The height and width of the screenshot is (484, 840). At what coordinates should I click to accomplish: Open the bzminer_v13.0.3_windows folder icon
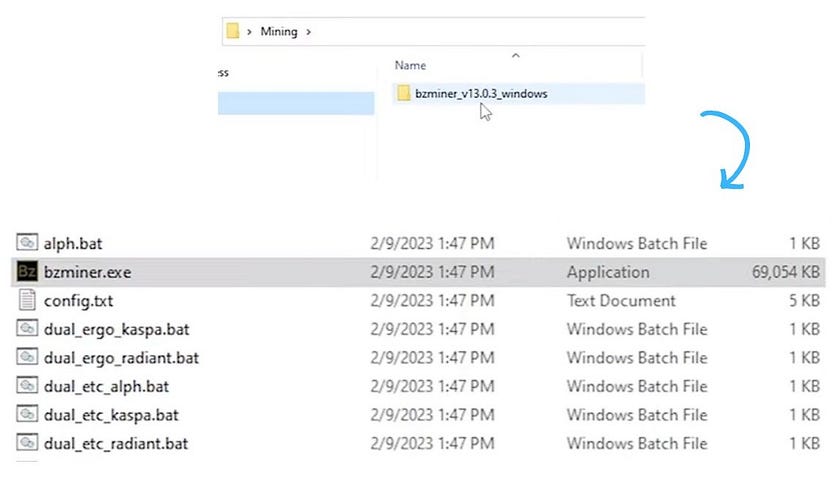[x=403, y=93]
